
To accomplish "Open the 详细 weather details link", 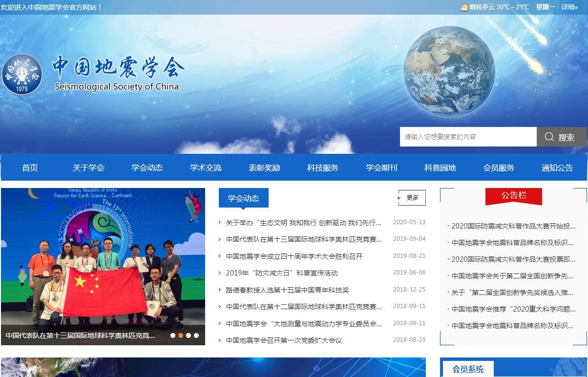I will coord(569,7).
